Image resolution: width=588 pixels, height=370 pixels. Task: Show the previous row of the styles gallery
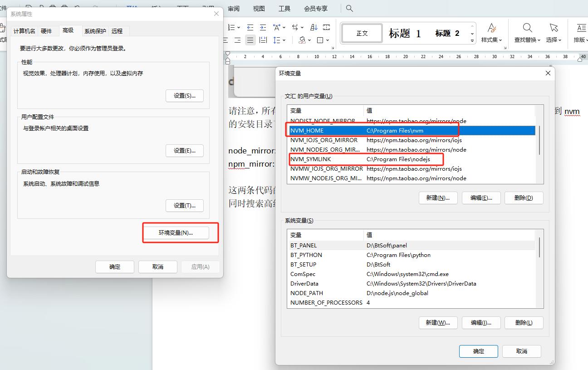coord(472,26)
